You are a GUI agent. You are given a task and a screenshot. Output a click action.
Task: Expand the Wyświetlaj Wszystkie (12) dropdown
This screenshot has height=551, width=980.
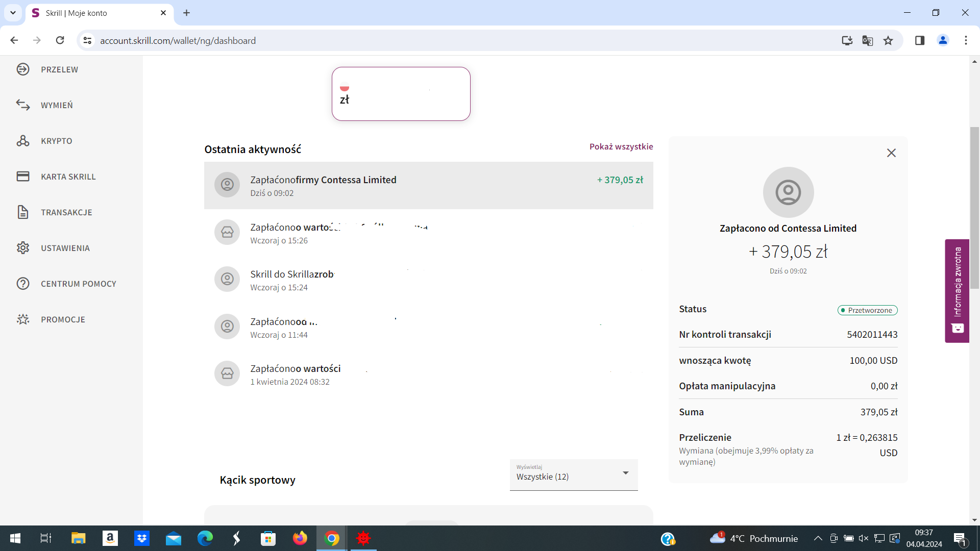[x=574, y=474]
